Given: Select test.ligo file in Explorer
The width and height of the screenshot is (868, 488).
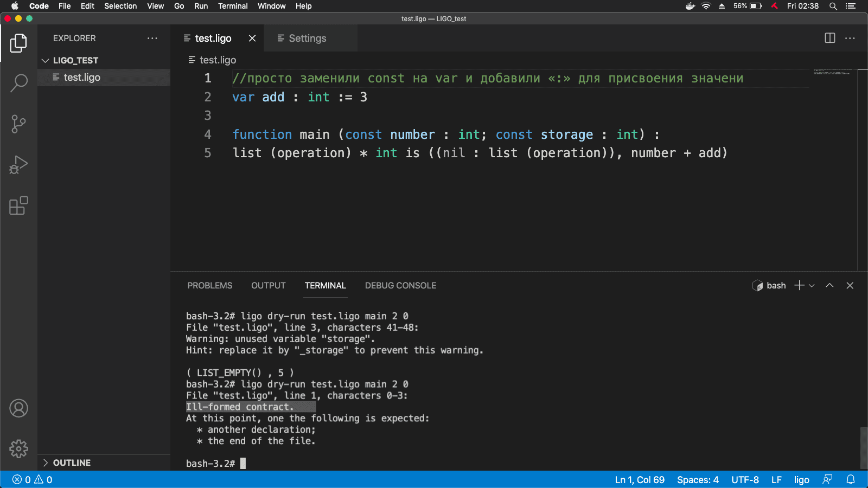Looking at the screenshot, I should [82, 77].
